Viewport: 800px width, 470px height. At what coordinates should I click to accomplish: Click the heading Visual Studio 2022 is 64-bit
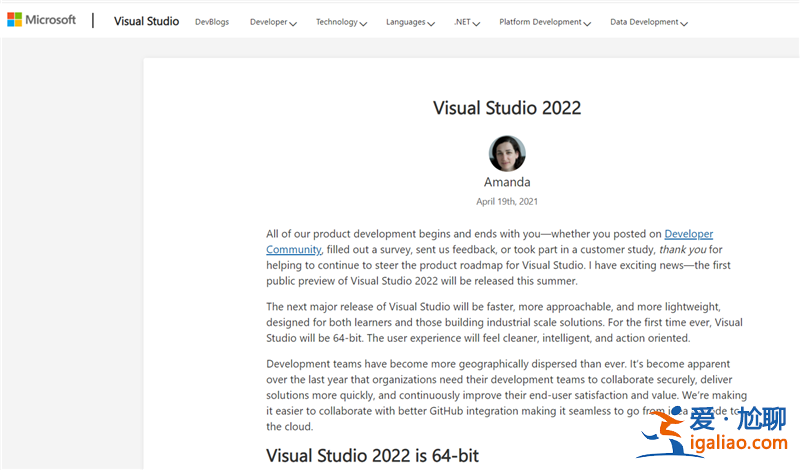click(x=372, y=455)
